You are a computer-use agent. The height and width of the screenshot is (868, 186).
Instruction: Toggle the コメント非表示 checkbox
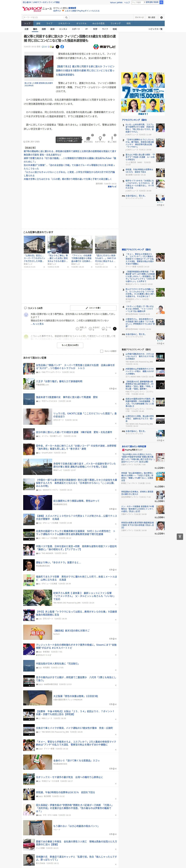102,351
